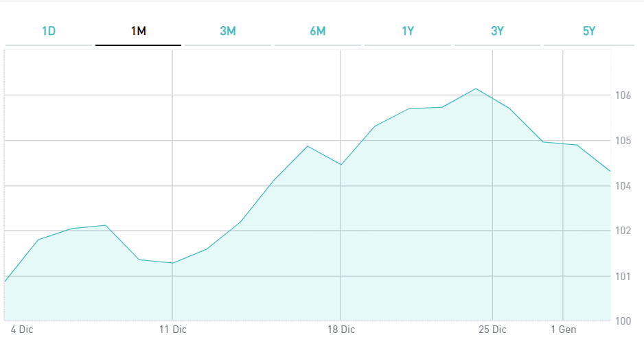This screenshot has height=357, width=644.
Task: Click the "11 Dic" date label
Action: 172,330
